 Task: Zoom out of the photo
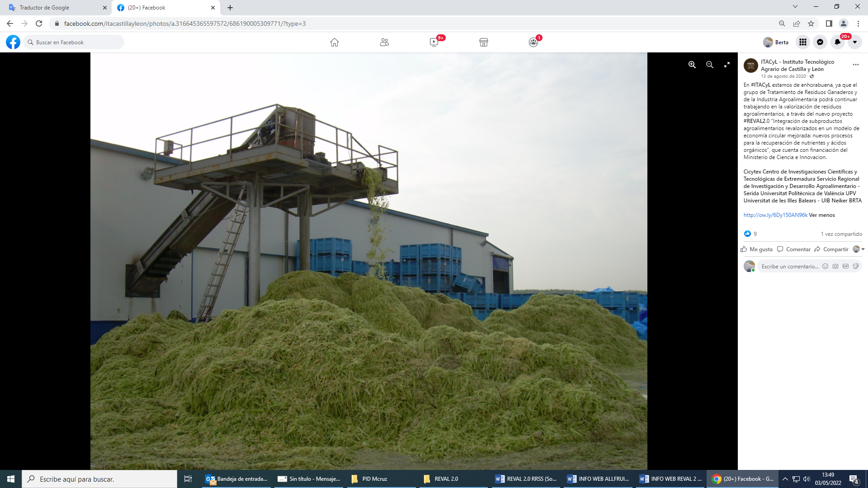(710, 65)
